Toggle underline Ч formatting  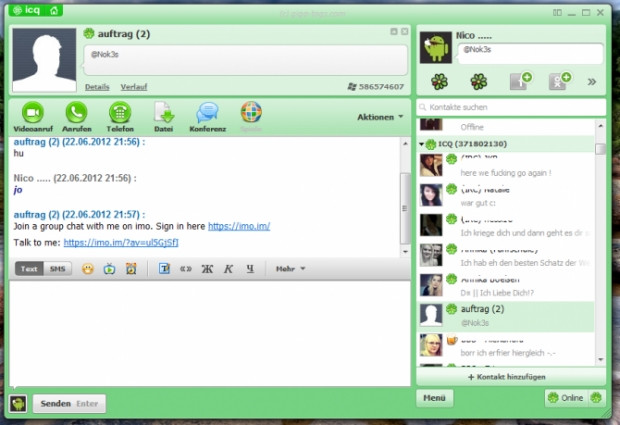(250, 269)
